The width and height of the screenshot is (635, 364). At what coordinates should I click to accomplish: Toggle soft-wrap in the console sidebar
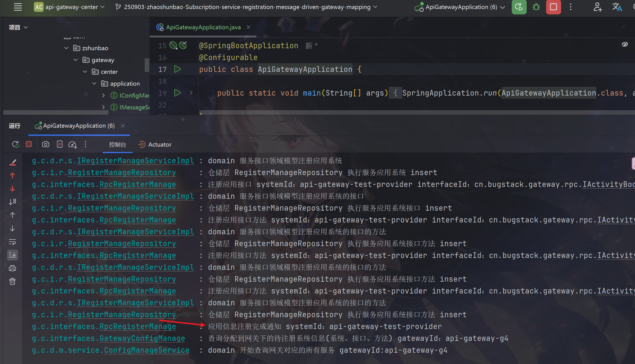[x=12, y=242]
